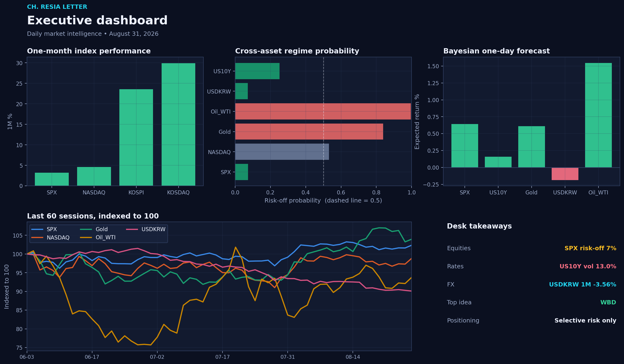Viewport: 624px width, 364px height.
Task: Click the Executive dashboard title
Action: click(97, 20)
